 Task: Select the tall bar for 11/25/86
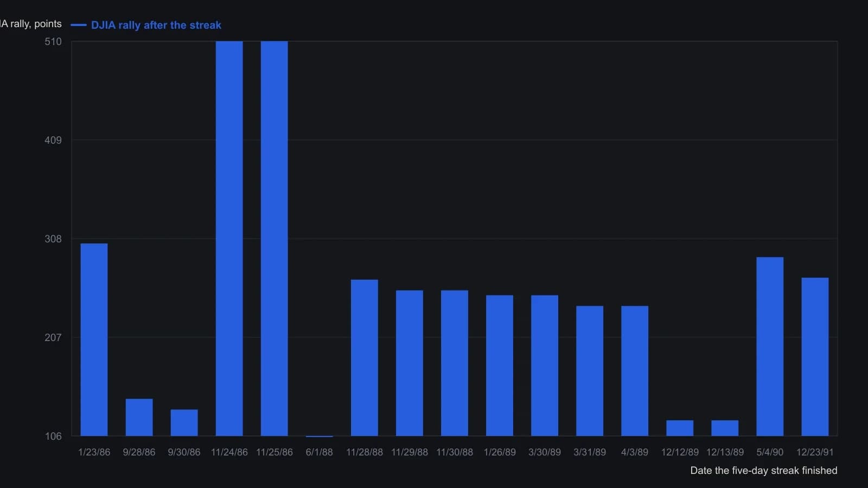pyautogui.click(x=274, y=239)
